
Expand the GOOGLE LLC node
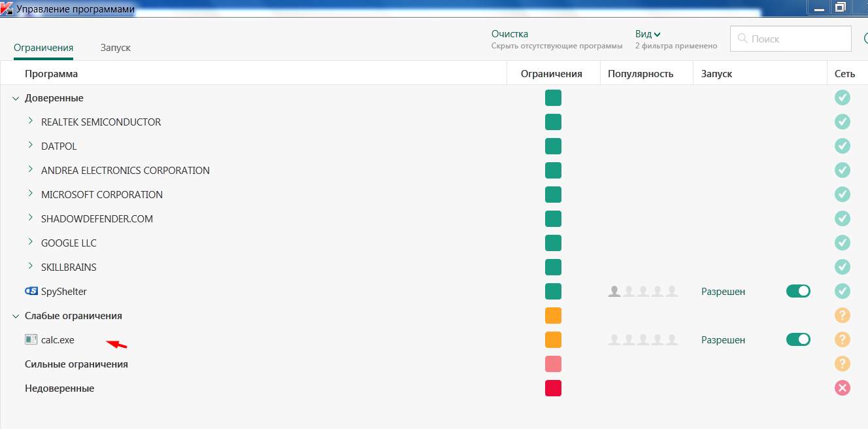point(31,243)
